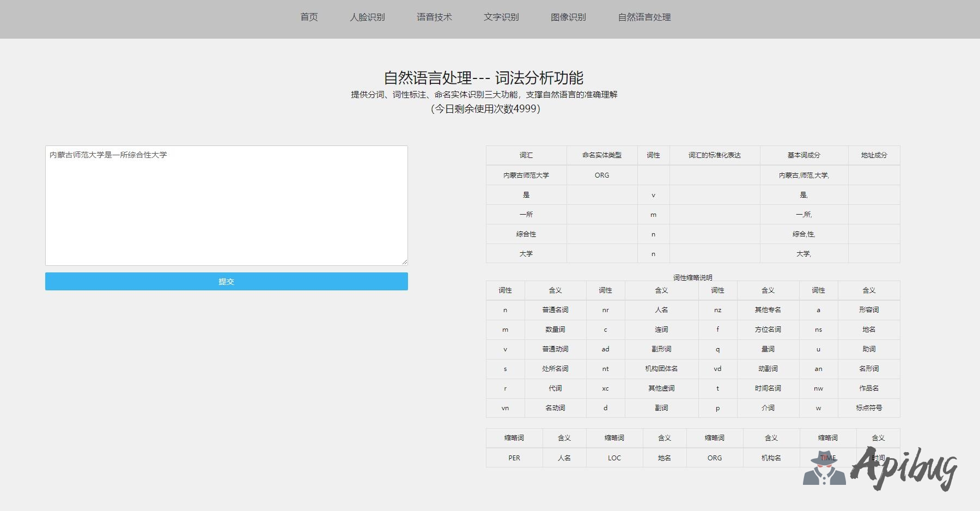Select the 词汇的标准化表达 column header

click(x=715, y=155)
